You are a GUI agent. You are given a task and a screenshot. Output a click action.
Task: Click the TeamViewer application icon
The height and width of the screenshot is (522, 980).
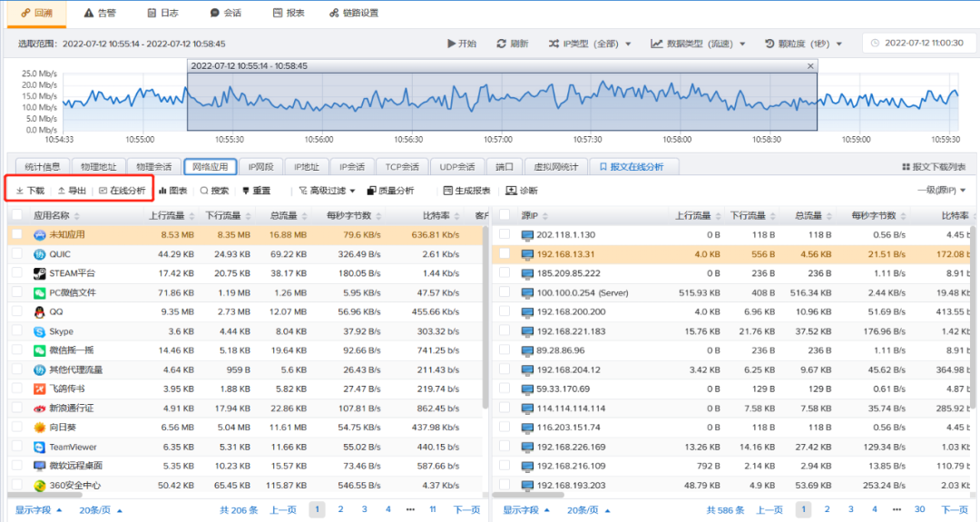pos(39,447)
